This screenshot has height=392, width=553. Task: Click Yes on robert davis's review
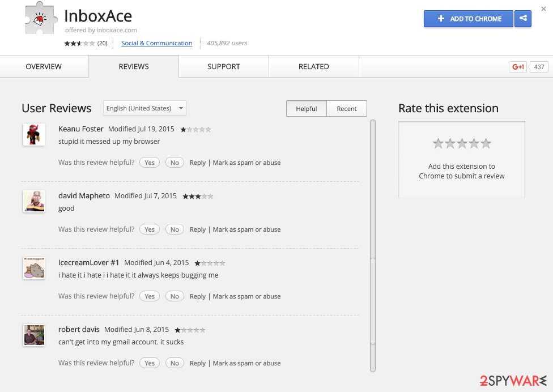150,363
